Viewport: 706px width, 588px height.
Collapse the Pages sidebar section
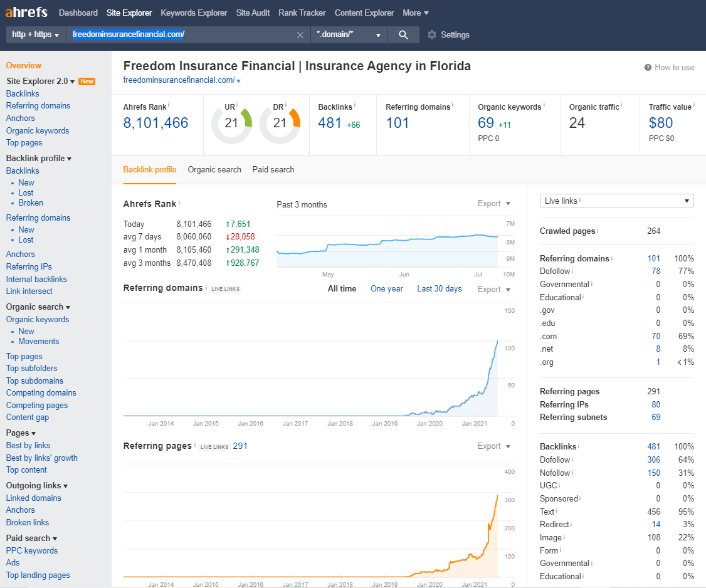point(21,433)
